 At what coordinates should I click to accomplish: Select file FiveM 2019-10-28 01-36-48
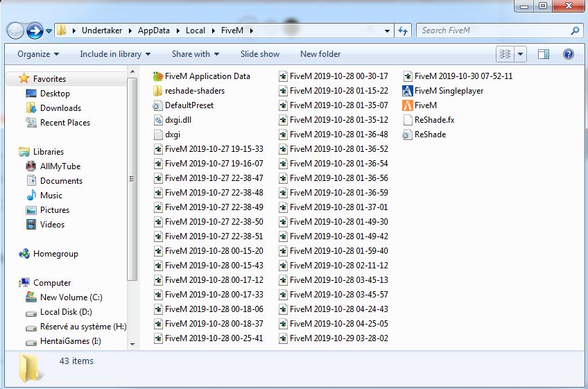(334, 135)
